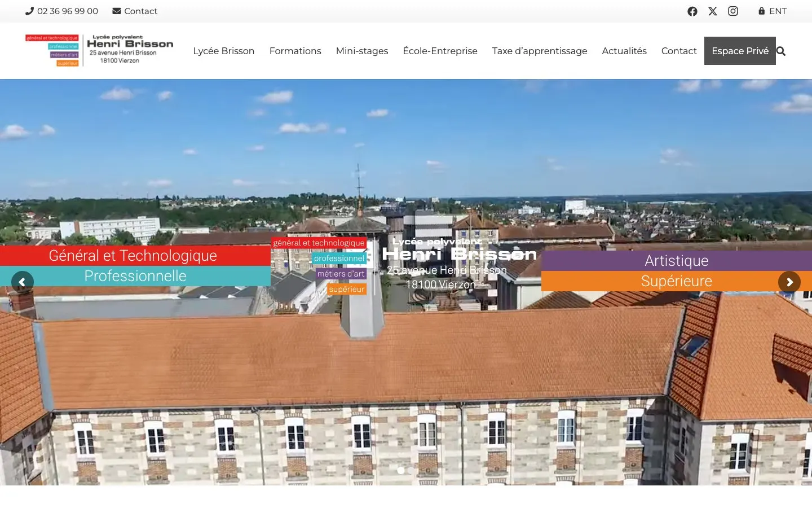Click the 'supérieur' orange slide tag
Viewport: 812px width, 508px height.
tap(347, 289)
